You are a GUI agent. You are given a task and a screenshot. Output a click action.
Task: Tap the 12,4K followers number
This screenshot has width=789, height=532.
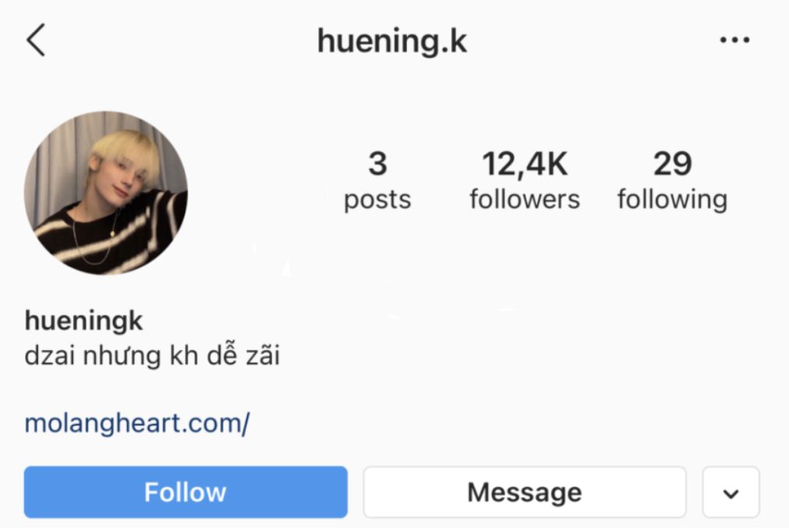(x=524, y=164)
